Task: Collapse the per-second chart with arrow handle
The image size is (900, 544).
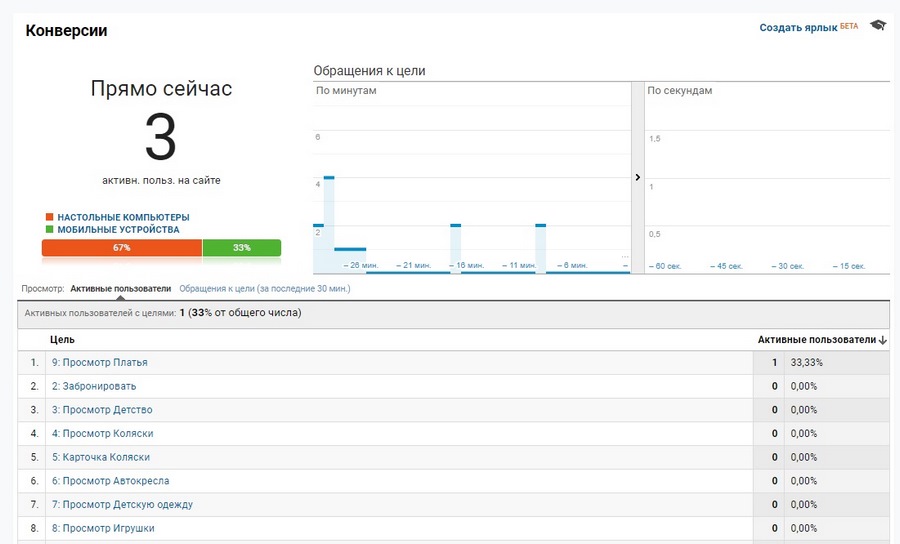Action: click(638, 177)
